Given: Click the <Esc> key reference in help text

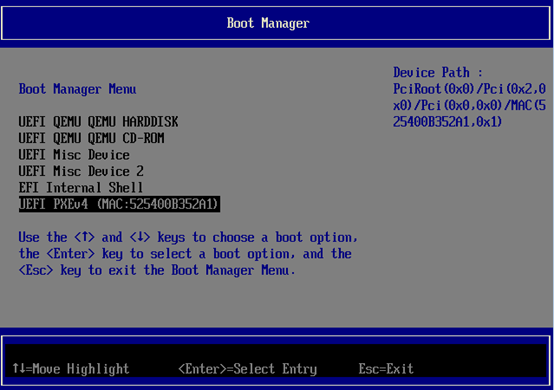Looking at the screenshot, I should click(36, 270).
